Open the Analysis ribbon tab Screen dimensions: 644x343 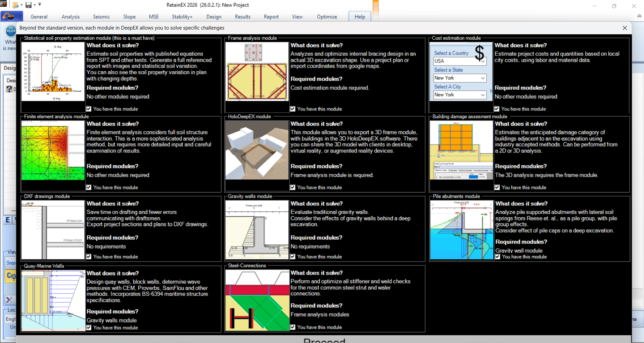(x=71, y=17)
